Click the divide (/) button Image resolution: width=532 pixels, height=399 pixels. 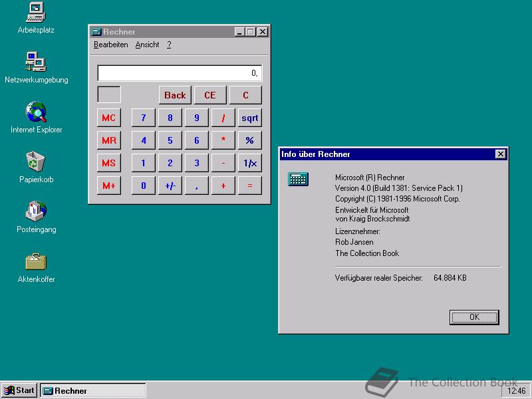tap(223, 118)
